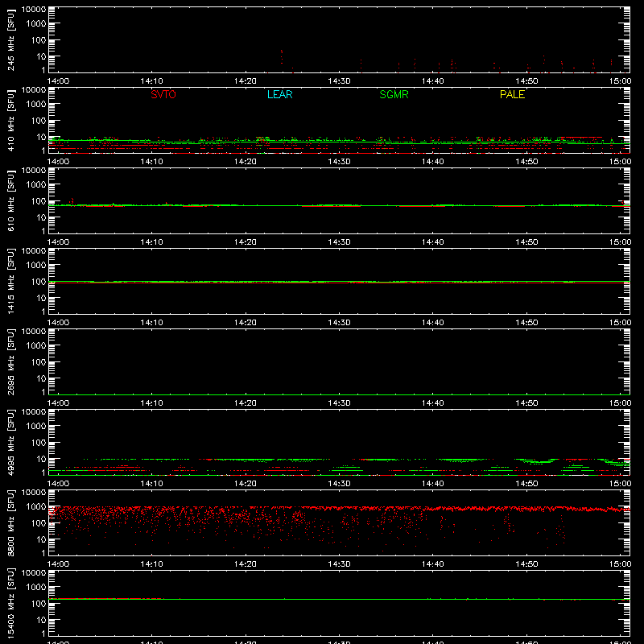Click the green SGMR station label
Image resolution: width=644 pixels, height=644 pixels.
394,94
